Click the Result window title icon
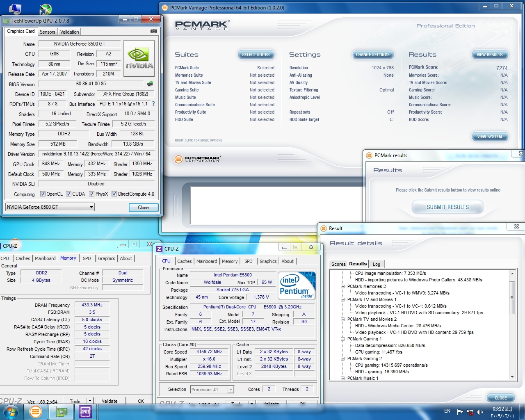 click(323, 228)
